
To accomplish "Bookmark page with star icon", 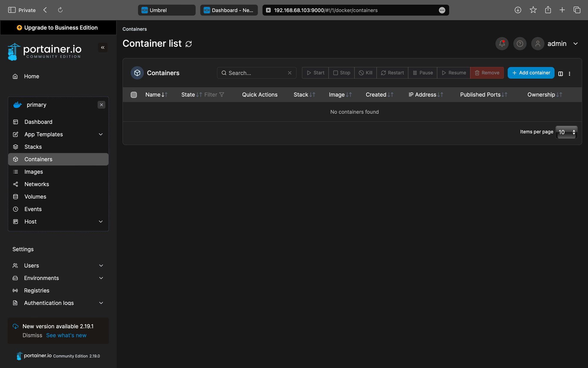I will pyautogui.click(x=533, y=10).
